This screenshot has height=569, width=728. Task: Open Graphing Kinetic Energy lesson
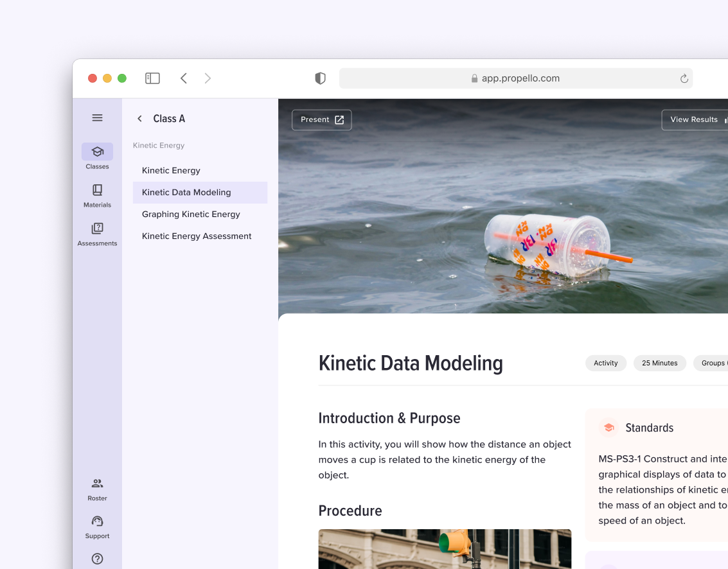tap(200, 214)
